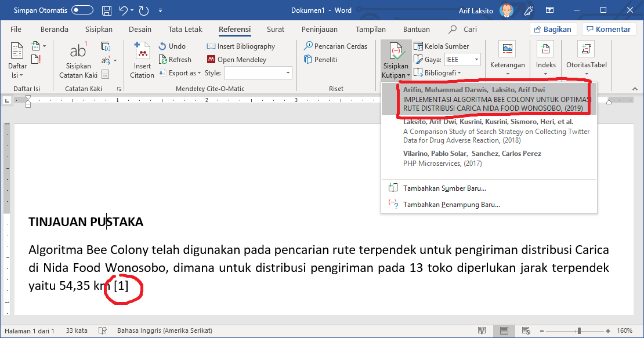Image resolution: width=644 pixels, height=338 pixels.
Task: Switch to Web Layout view in status bar
Action: 524,330
